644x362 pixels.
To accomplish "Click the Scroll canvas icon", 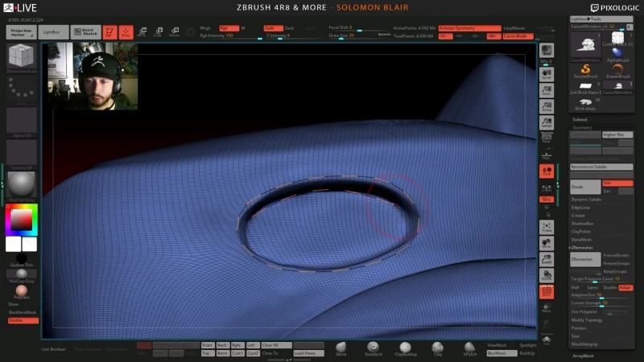I will click(x=547, y=74).
